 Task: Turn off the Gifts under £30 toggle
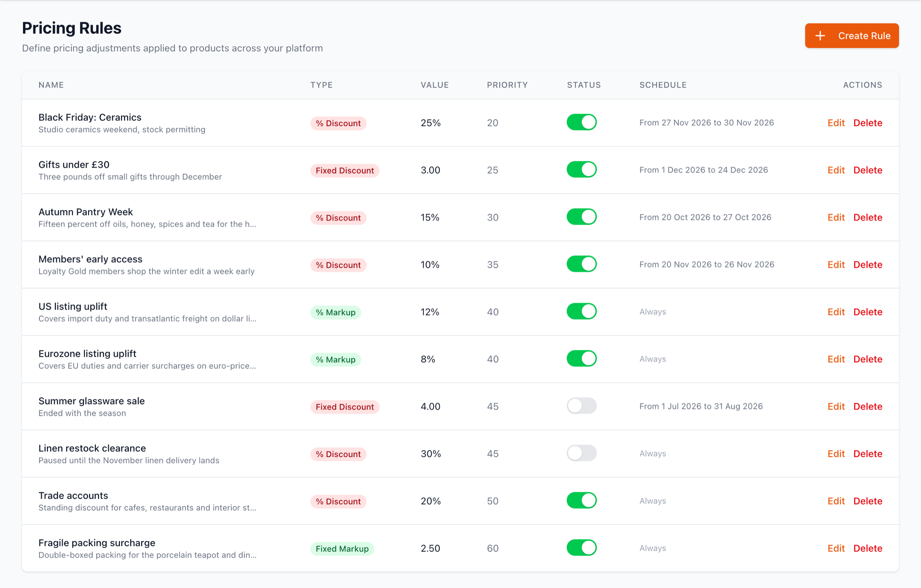point(581,170)
